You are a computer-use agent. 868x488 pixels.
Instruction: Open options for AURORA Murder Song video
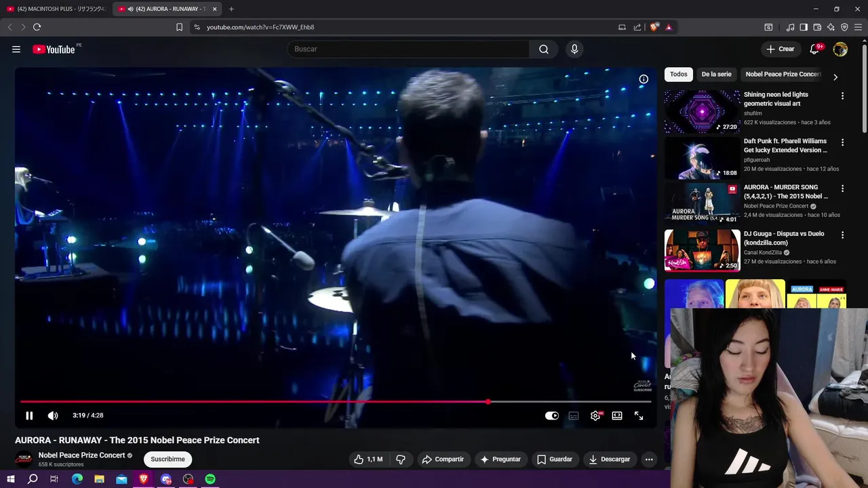pos(843,188)
